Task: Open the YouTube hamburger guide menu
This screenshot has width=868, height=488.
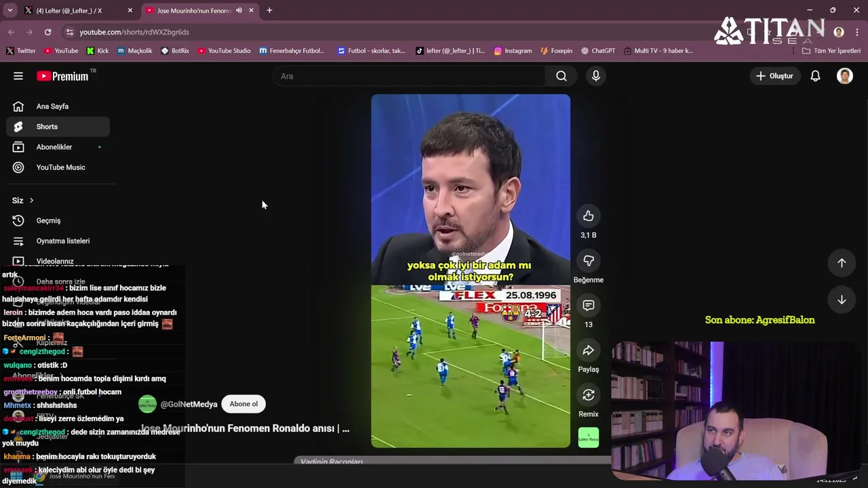Action: 18,76
